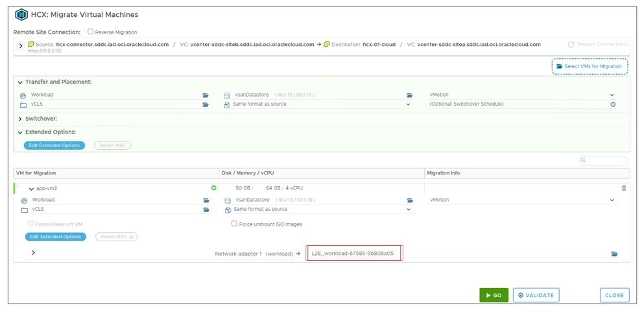Click the top vsanDatastore disk icon
This screenshot has width=644, height=312.
pos(227,95)
